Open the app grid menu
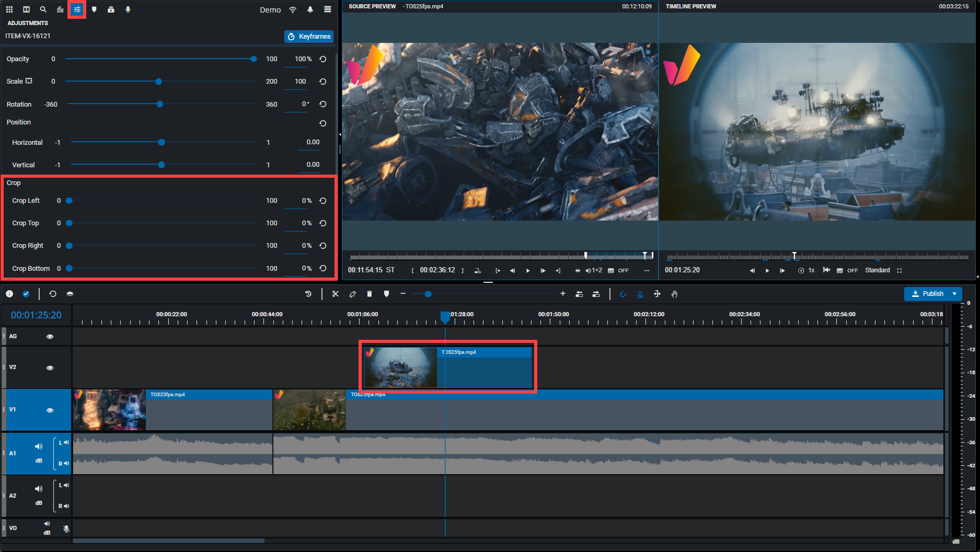 click(9, 9)
